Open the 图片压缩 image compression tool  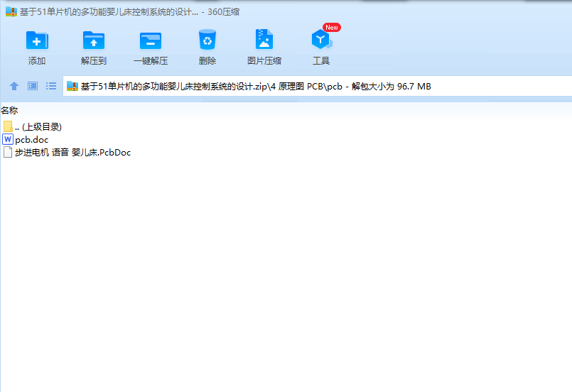(264, 39)
